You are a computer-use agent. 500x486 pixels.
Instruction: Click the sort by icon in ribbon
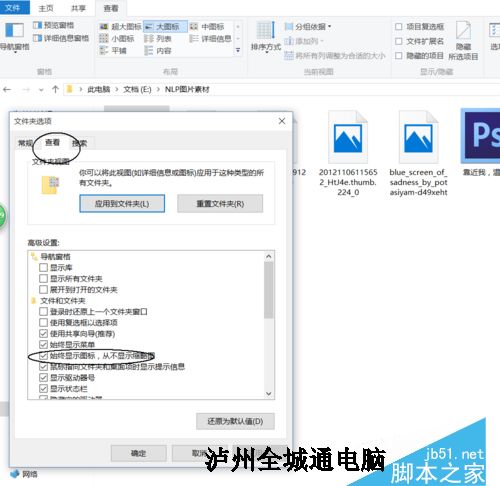265,30
